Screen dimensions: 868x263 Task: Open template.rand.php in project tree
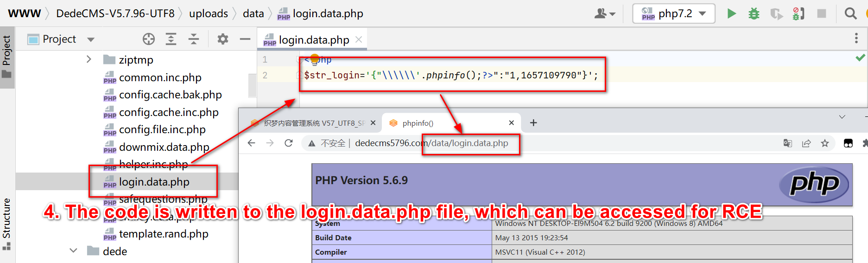[164, 234]
